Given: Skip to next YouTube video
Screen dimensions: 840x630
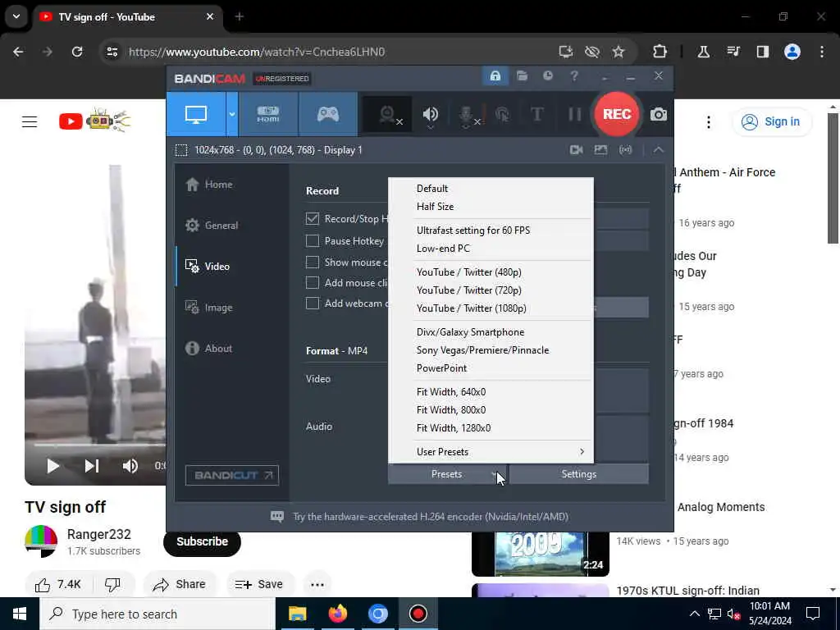Looking at the screenshot, I should click(92, 466).
